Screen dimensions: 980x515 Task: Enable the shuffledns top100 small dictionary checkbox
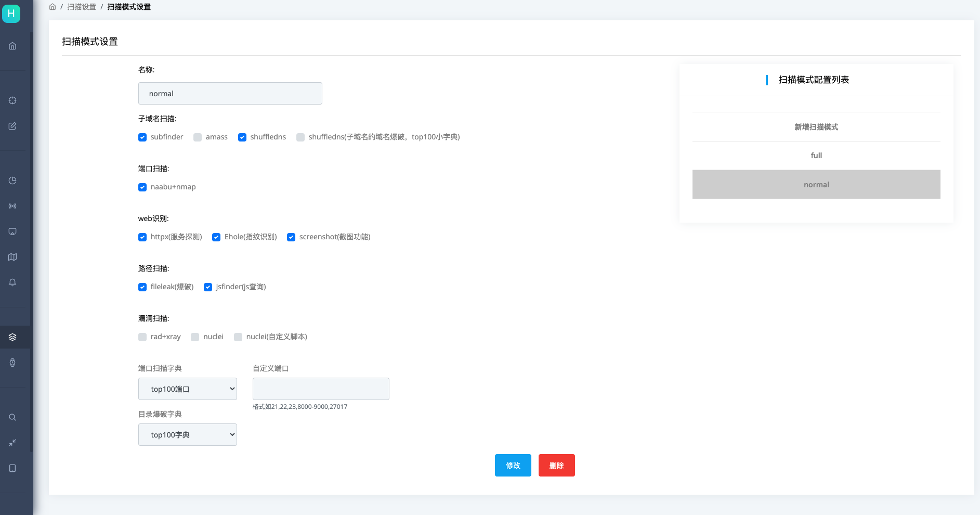(300, 137)
